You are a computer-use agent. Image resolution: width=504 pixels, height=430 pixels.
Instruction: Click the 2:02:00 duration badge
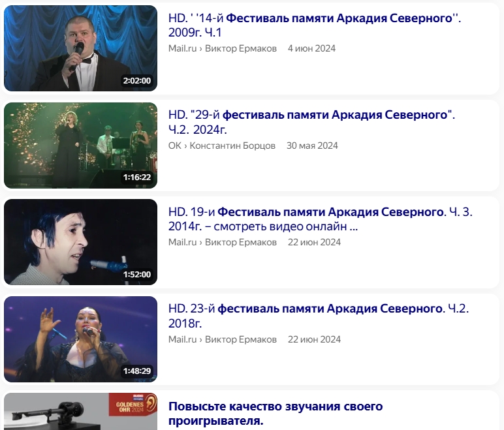pyautogui.click(x=137, y=81)
